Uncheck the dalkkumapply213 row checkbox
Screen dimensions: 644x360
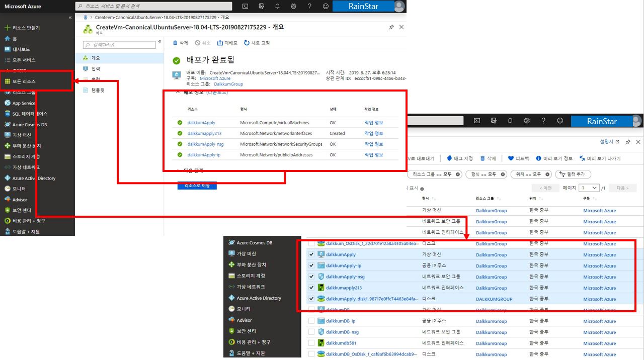click(x=311, y=288)
